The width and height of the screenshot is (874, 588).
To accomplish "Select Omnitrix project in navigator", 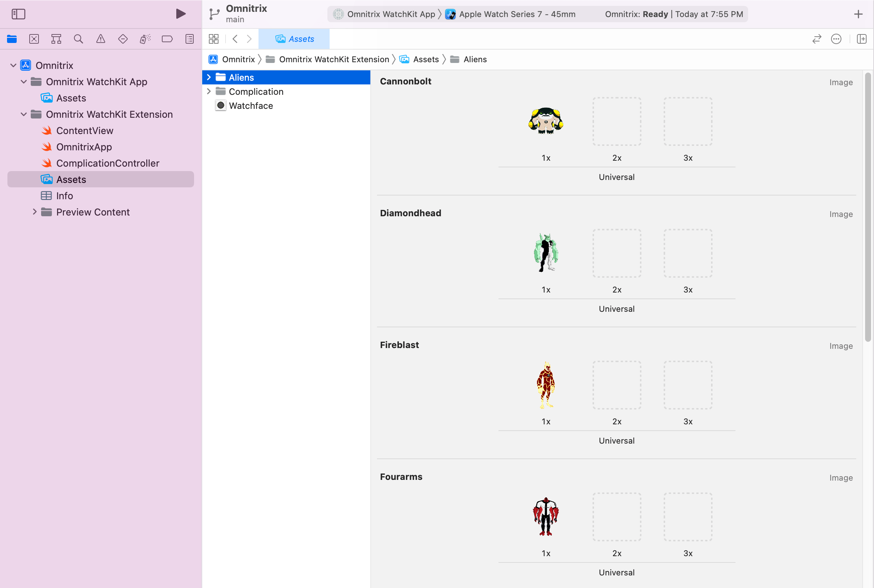I will (54, 66).
